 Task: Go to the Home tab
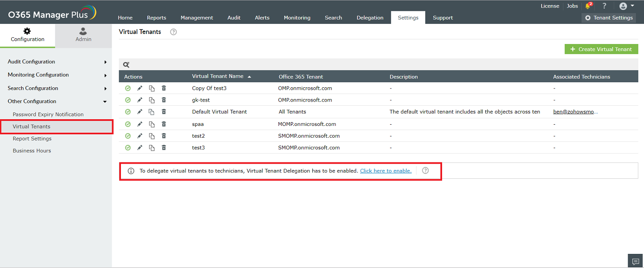pos(125,18)
